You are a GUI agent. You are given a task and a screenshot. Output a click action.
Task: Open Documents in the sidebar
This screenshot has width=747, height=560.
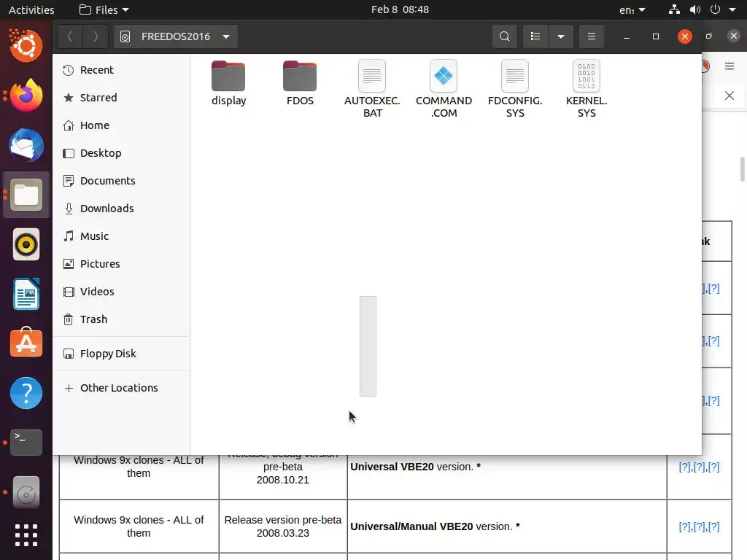122,181
